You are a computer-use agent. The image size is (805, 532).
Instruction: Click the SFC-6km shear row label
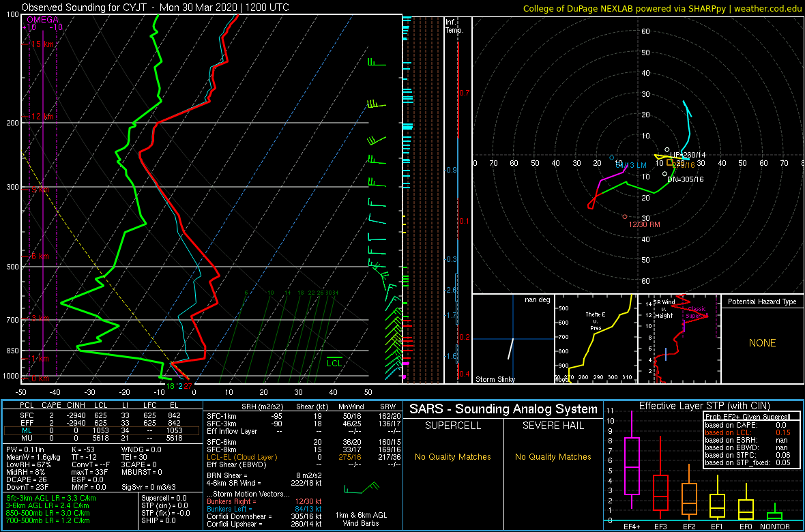coord(222,442)
